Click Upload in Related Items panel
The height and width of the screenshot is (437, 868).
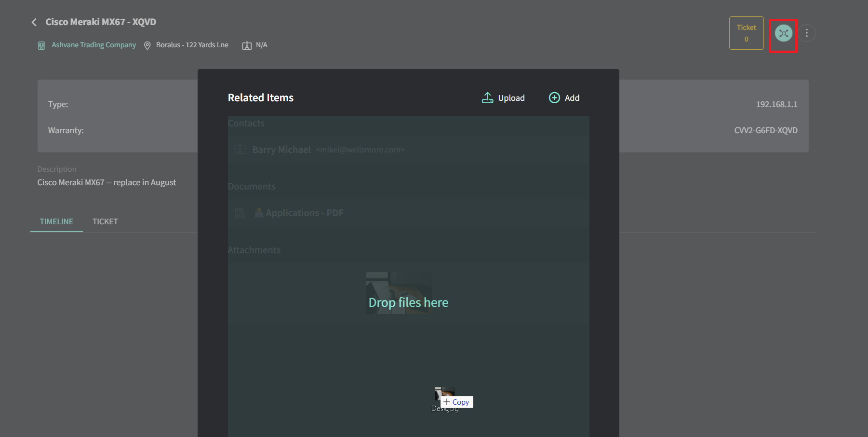tap(503, 98)
